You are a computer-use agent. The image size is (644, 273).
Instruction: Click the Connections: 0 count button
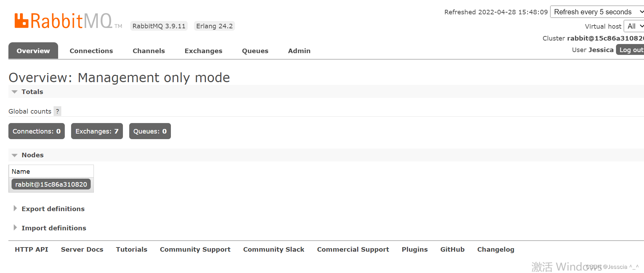[36, 131]
